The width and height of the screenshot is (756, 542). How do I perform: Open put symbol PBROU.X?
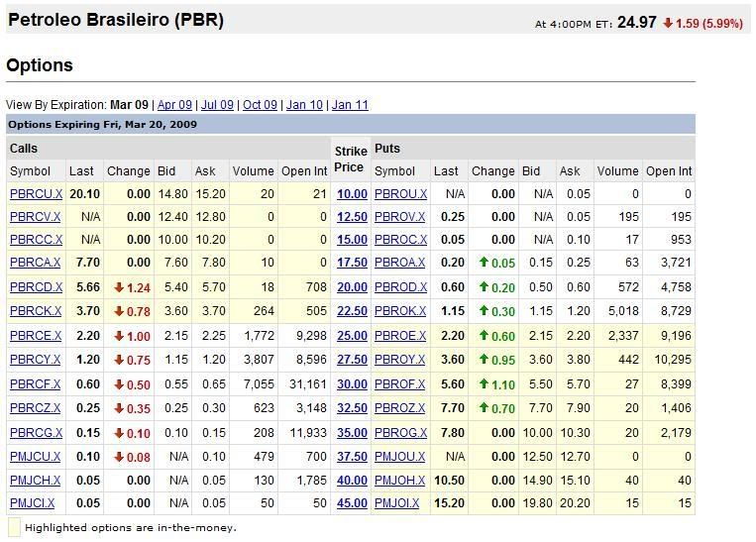pyautogui.click(x=400, y=194)
